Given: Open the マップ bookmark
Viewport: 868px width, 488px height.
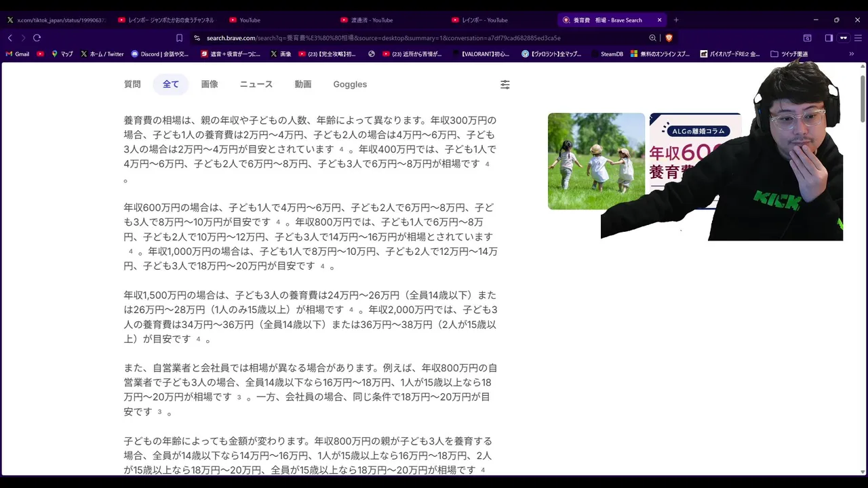Looking at the screenshot, I should (x=62, y=54).
